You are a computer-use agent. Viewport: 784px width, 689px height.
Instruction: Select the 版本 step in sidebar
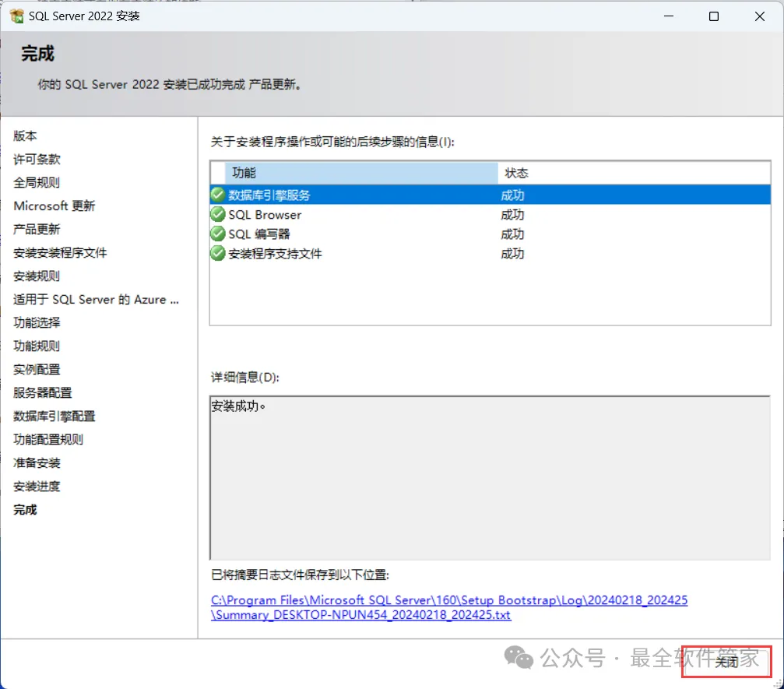tap(25, 135)
